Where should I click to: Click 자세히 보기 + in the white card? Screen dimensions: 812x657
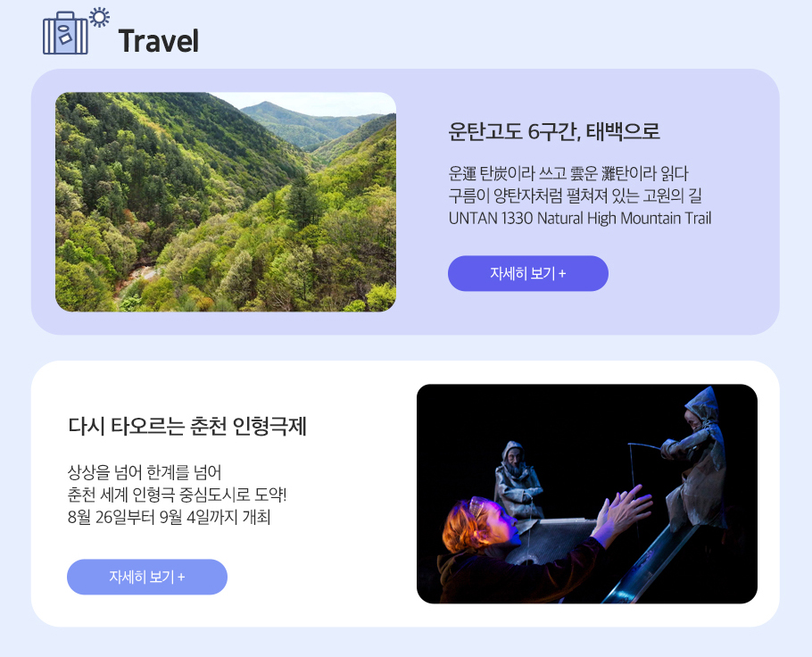(x=147, y=577)
